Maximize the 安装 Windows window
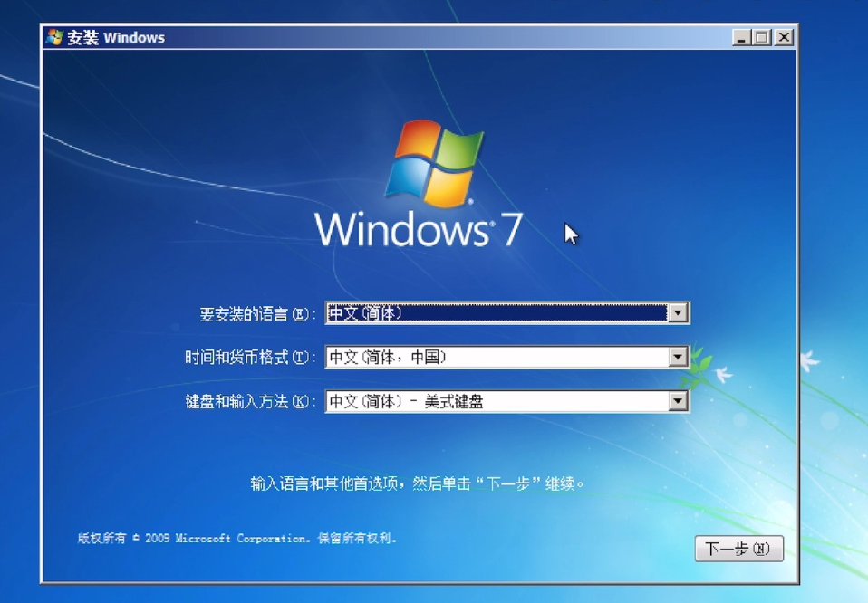Viewport: 868px width, 603px height. point(762,38)
